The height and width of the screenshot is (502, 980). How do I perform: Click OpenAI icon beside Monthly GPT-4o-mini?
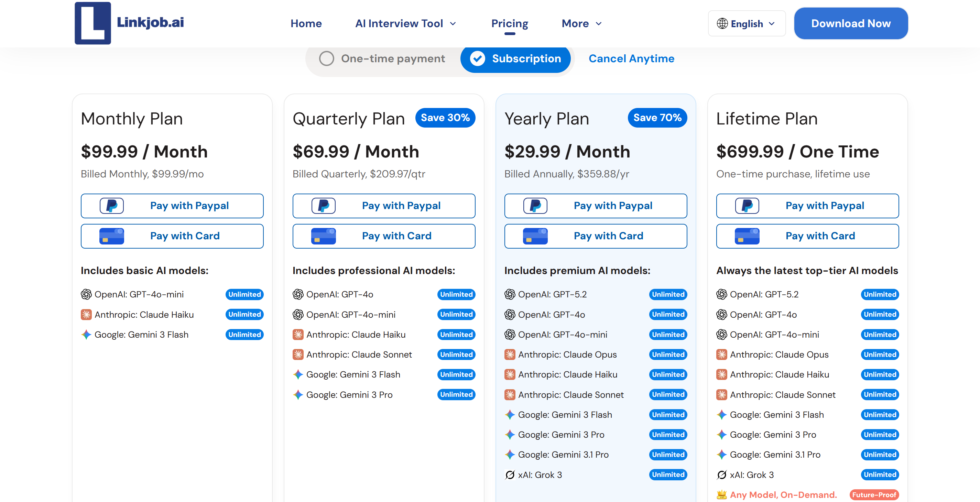coord(86,294)
